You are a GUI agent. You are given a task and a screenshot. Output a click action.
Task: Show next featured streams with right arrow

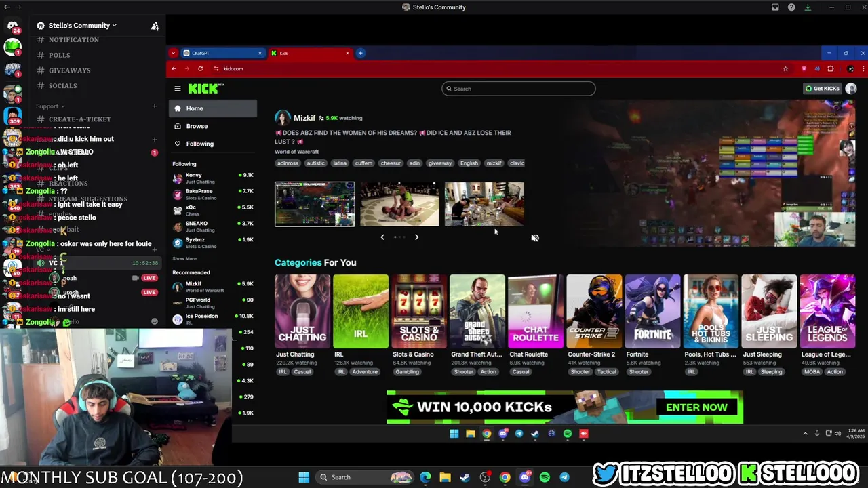click(416, 237)
